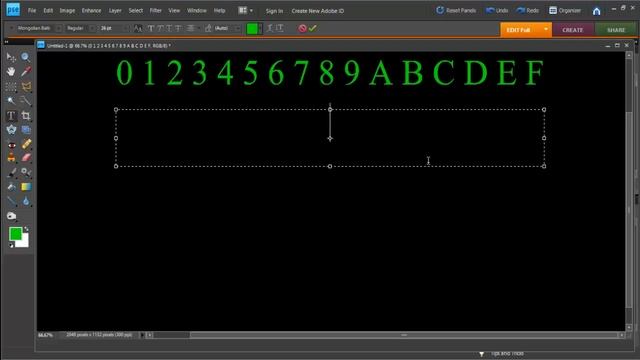Toggle Underline text style
The width and height of the screenshot is (640, 360).
[169, 28]
